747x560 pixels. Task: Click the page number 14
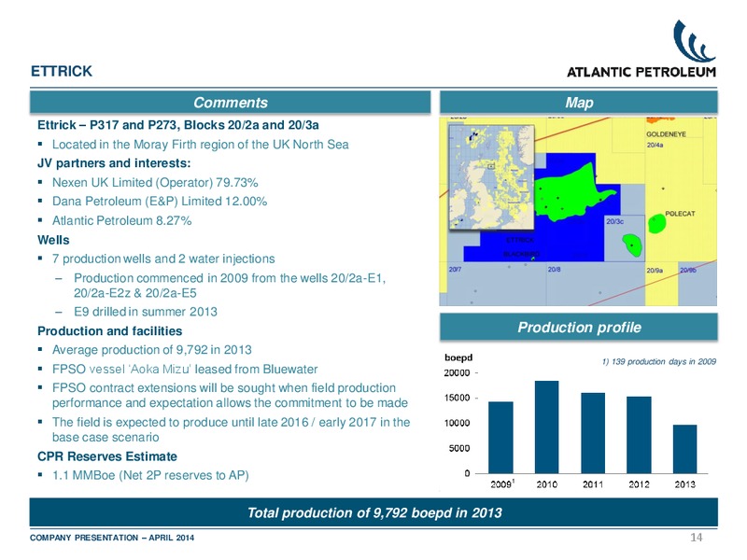[x=696, y=538]
